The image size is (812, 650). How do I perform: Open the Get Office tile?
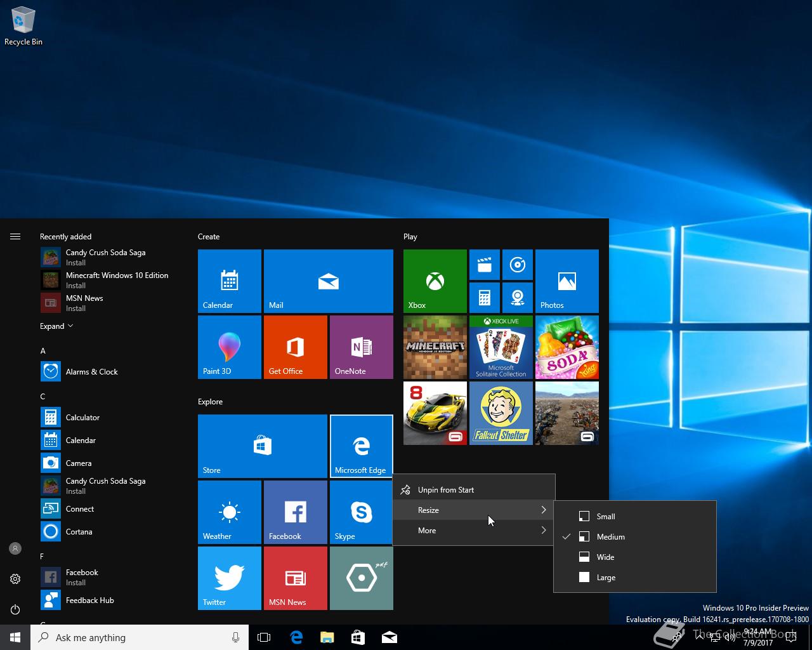[x=296, y=347]
